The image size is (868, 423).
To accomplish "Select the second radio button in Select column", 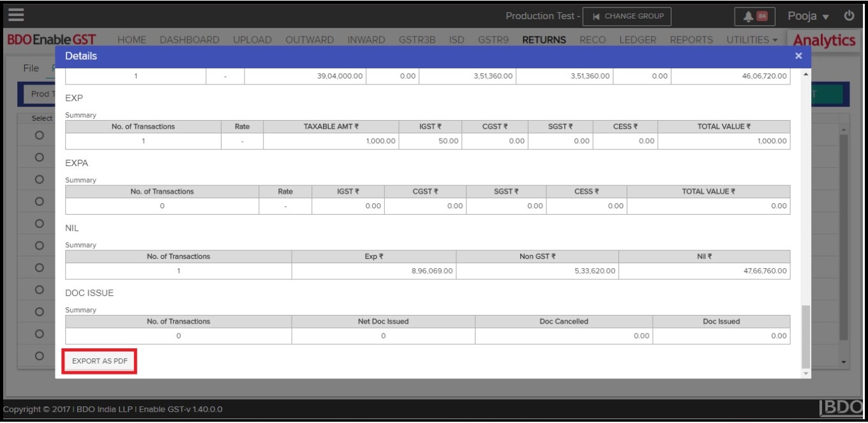I will pos(40,157).
